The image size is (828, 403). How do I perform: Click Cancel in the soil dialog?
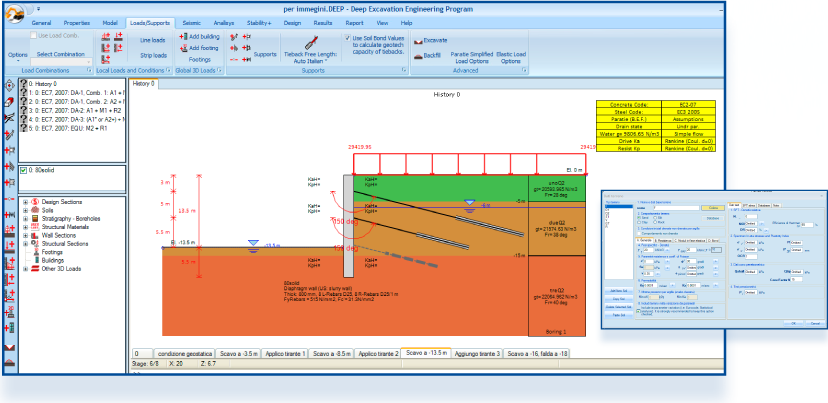[815, 323]
